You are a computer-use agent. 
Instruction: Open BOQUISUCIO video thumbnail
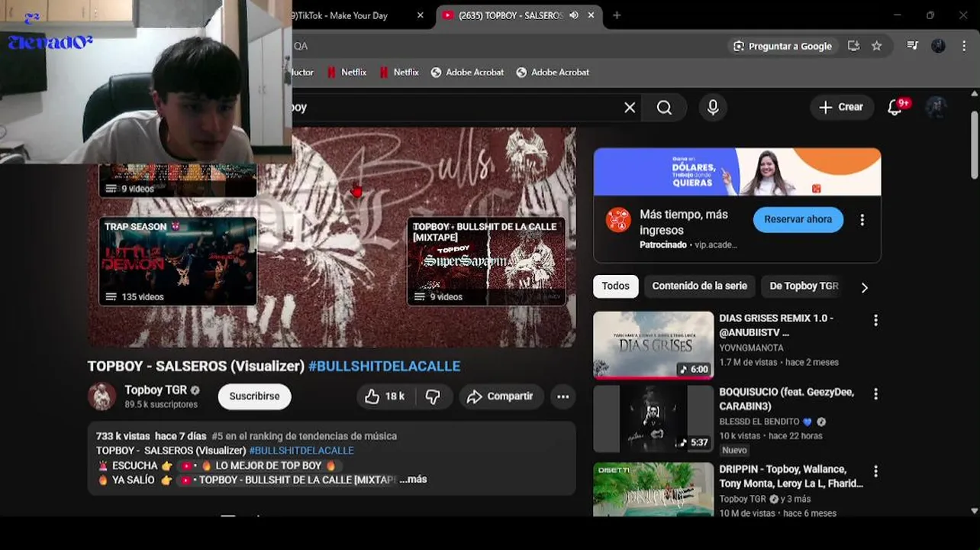pos(653,419)
